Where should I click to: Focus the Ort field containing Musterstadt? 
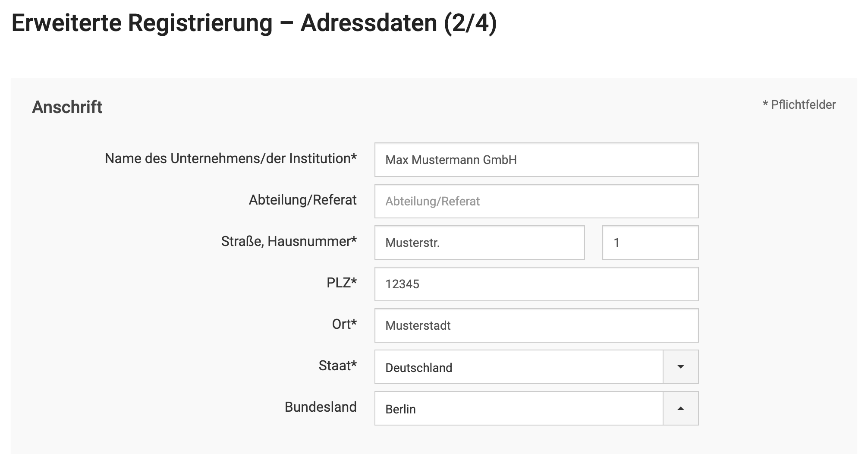[x=536, y=325]
